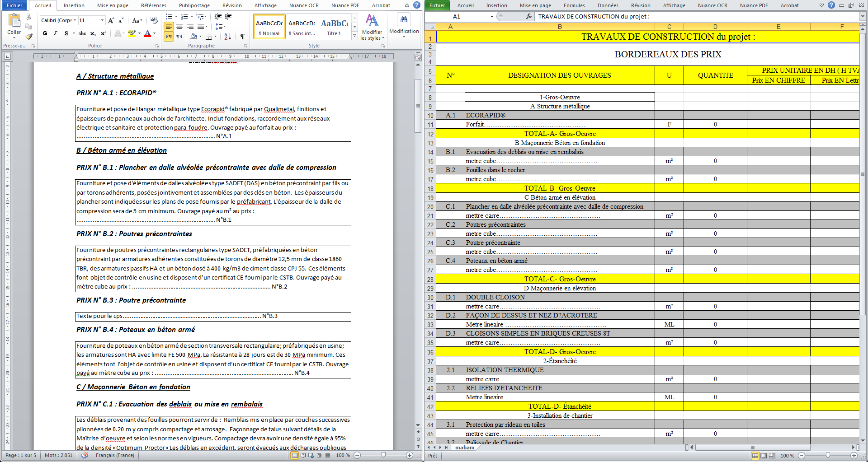The image size is (868, 462).
Task: Click the center alignment icon
Action: (179, 27)
